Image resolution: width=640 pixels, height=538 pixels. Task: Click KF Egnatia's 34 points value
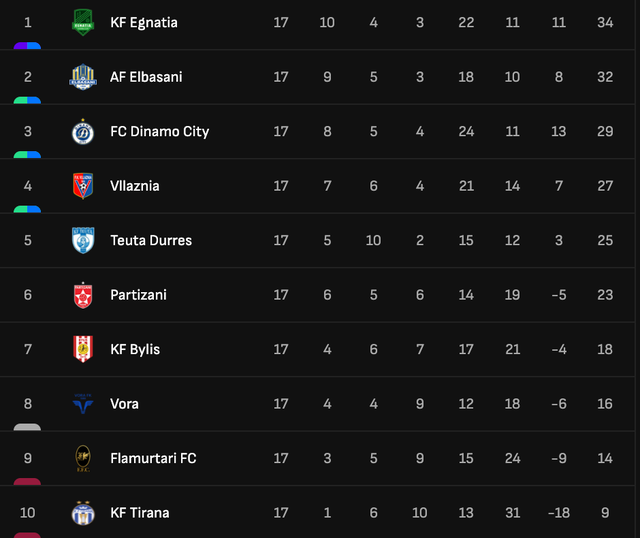tap(604, 22)
